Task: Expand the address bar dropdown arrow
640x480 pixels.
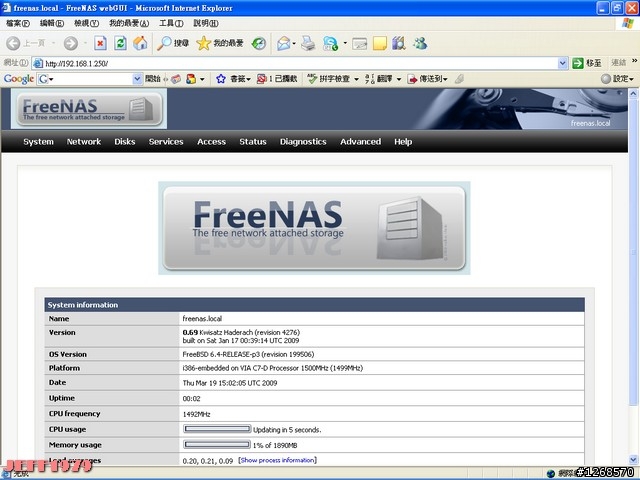Action: click(x=562, y=63)
